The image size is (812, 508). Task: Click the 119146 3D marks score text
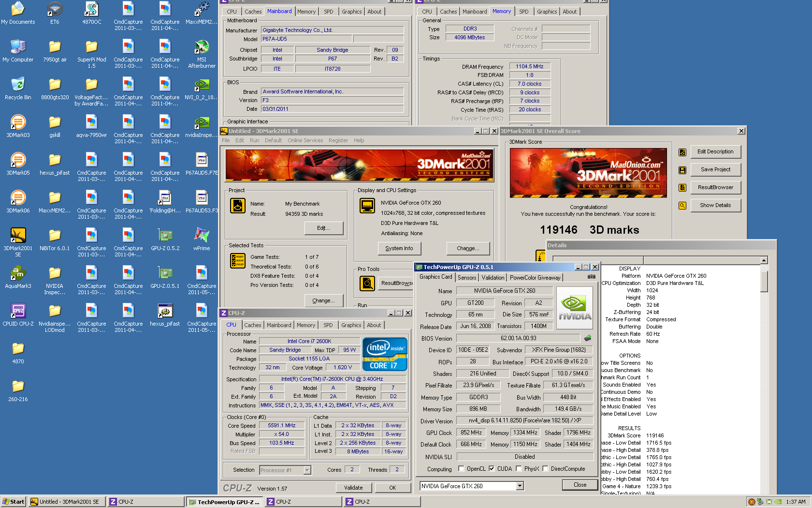[x=590, y=230]
